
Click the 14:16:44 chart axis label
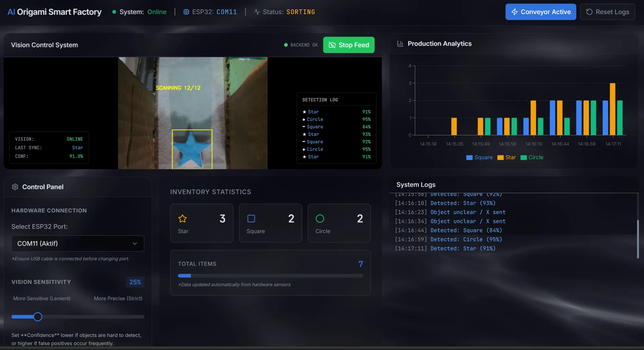[560, 144]
